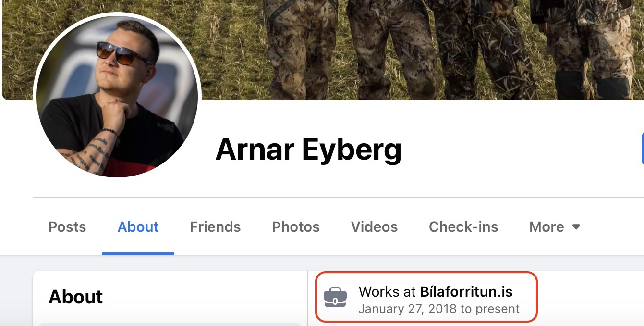Open the camouflage cover photo
Image resolution: width=644 pixels, height=326 pixels.
click(x=323, y=50)
